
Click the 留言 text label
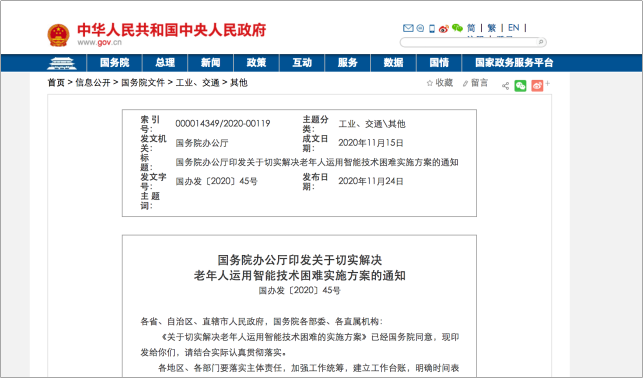[x=479, y=83]
